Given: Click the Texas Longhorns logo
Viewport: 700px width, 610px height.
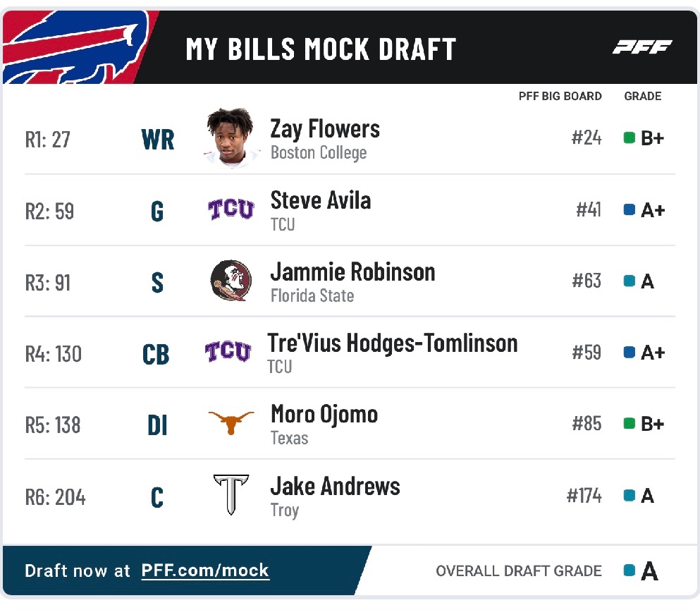Looking at the screenshot, I should pos(231,422).
